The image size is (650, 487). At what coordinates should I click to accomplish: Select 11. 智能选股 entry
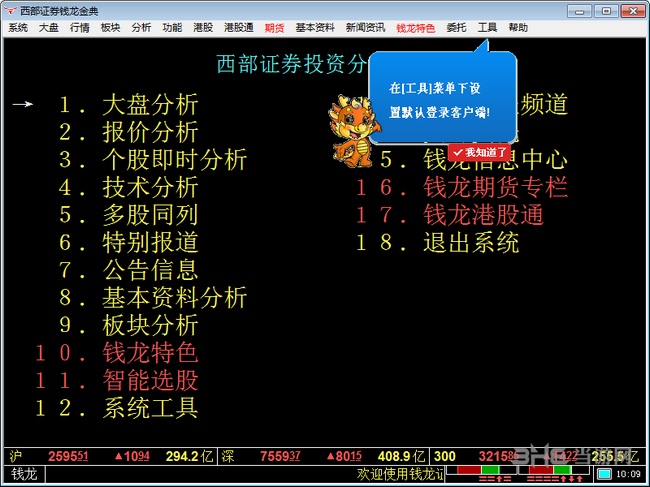[116, 380]
